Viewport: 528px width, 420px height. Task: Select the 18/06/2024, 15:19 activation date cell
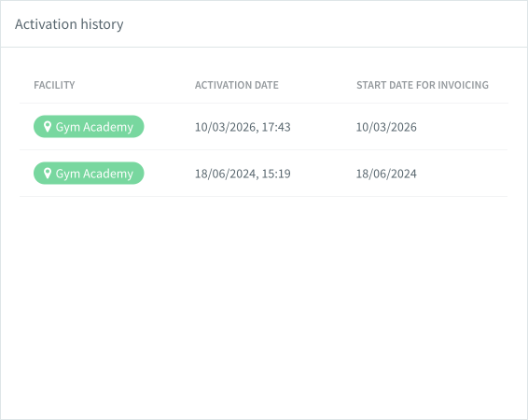[x=243, y=174]
